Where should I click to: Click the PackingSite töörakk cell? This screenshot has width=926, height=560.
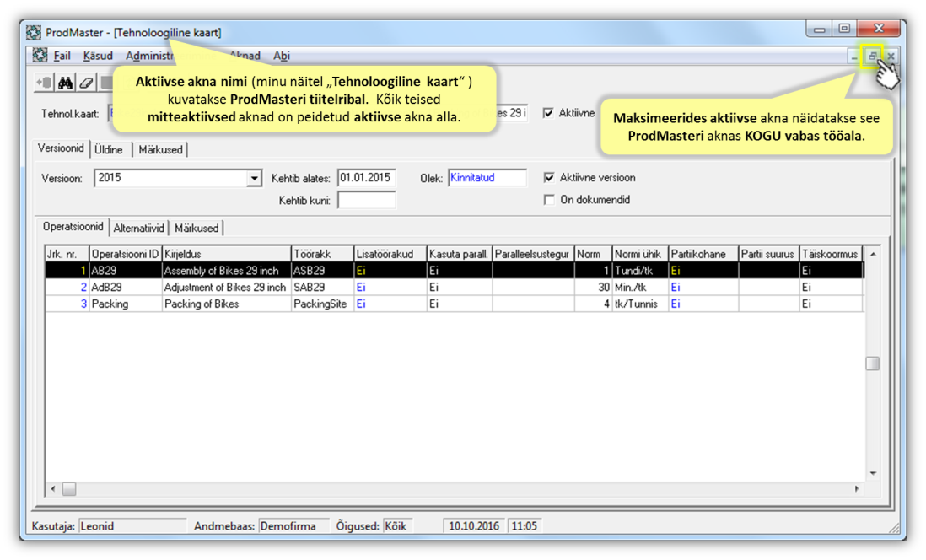tap(322, 304)
